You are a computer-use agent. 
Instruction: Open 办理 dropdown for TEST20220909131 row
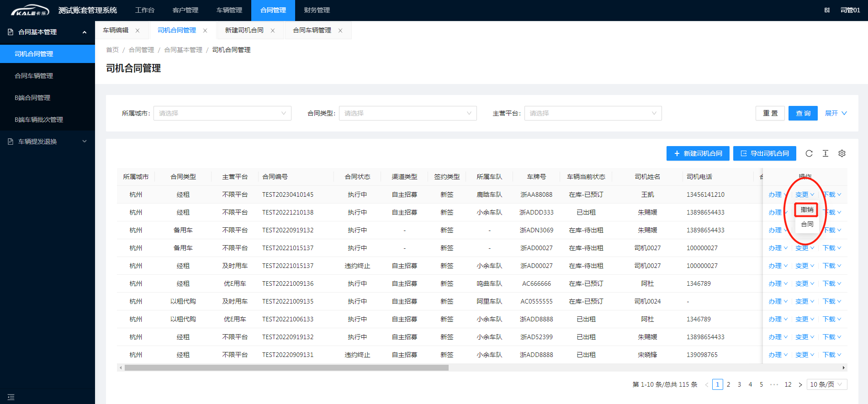click(x=778, y=355)
